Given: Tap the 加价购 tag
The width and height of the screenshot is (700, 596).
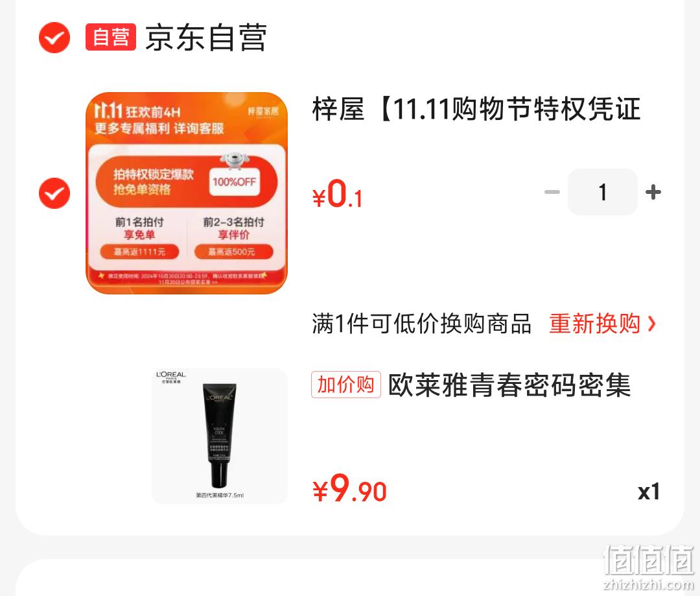Looking at the screenshot, I should coord(346,385).
